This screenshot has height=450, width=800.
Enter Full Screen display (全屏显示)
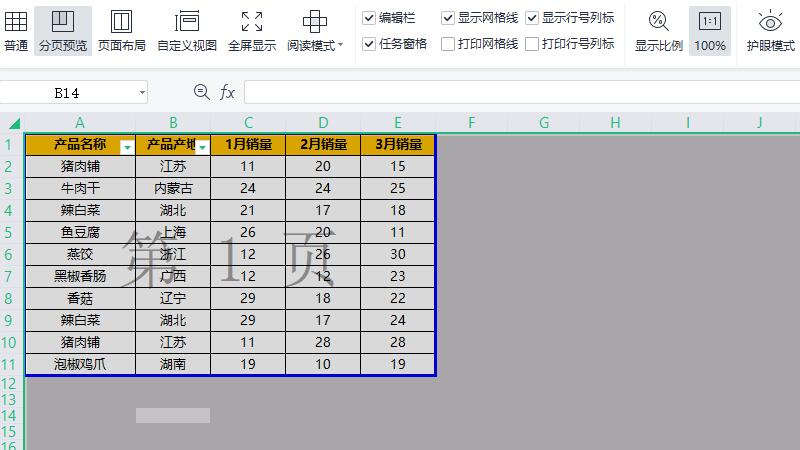(x=252, y=30)
